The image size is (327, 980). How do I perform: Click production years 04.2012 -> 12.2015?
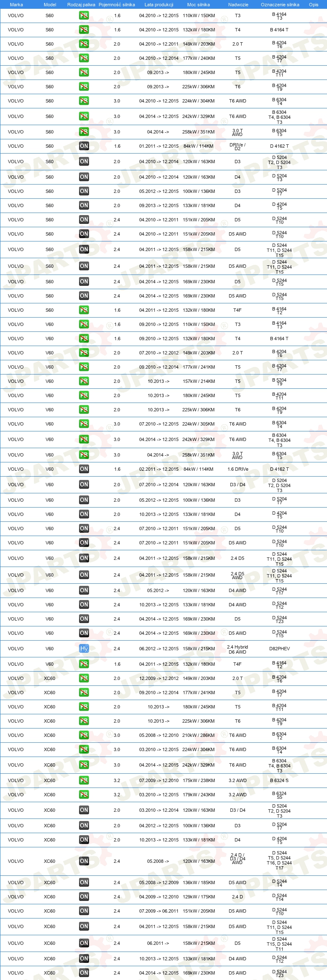point(159,826)
